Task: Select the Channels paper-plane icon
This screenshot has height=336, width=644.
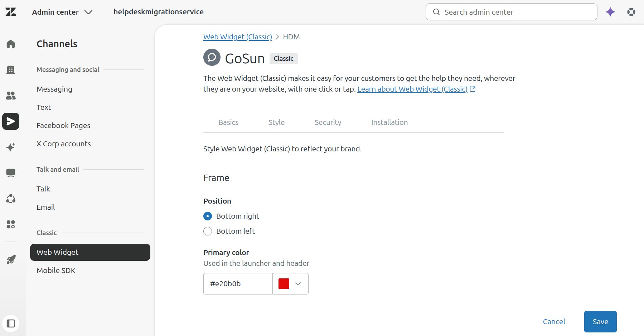Action: [11, 121]
